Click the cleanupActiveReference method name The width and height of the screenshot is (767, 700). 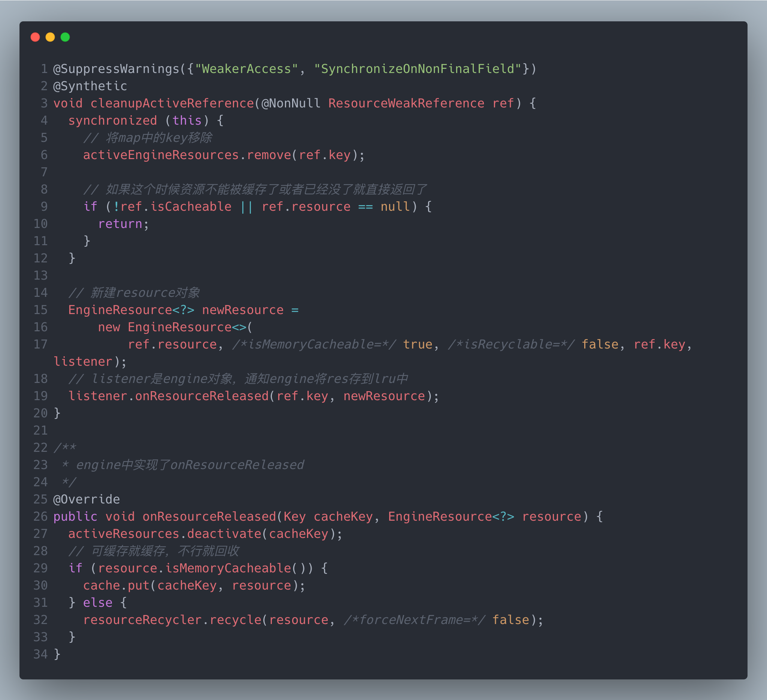pyautogui.click(x=172, y=103)
